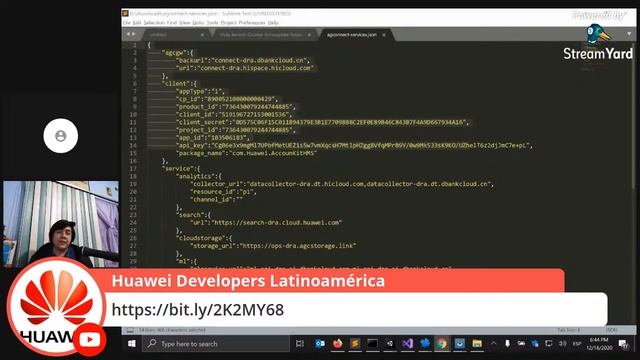Click the "package_name" line in the editor
Image resolution: width=640 pixels, height=360 pixels.
247,153
